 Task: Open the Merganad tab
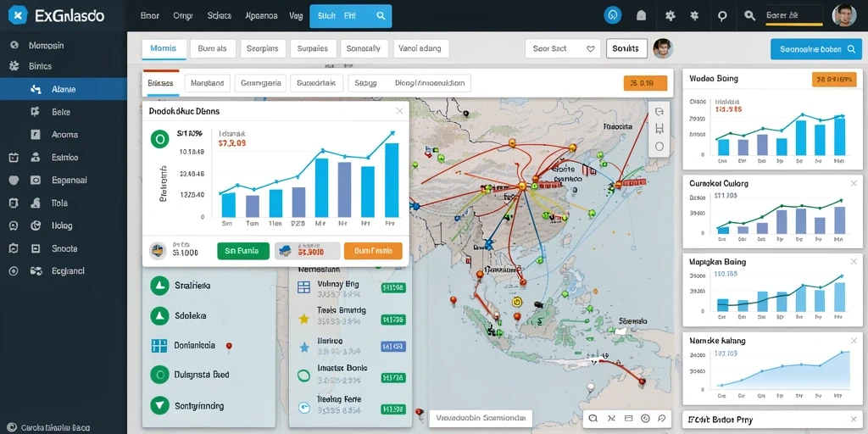pyautogui.click(x=207, y=84)
